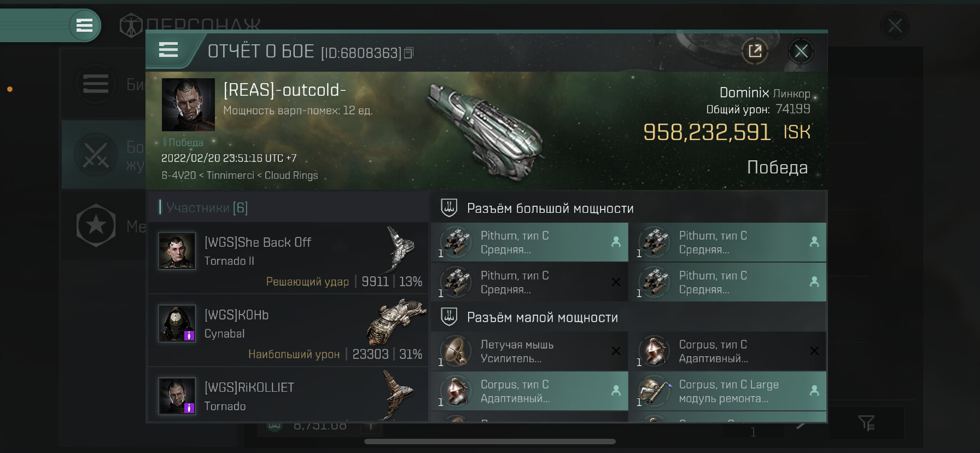Screen dimensions: 980x453
Task: Open -outcold- pilot portrait
Action: [188, 104]
